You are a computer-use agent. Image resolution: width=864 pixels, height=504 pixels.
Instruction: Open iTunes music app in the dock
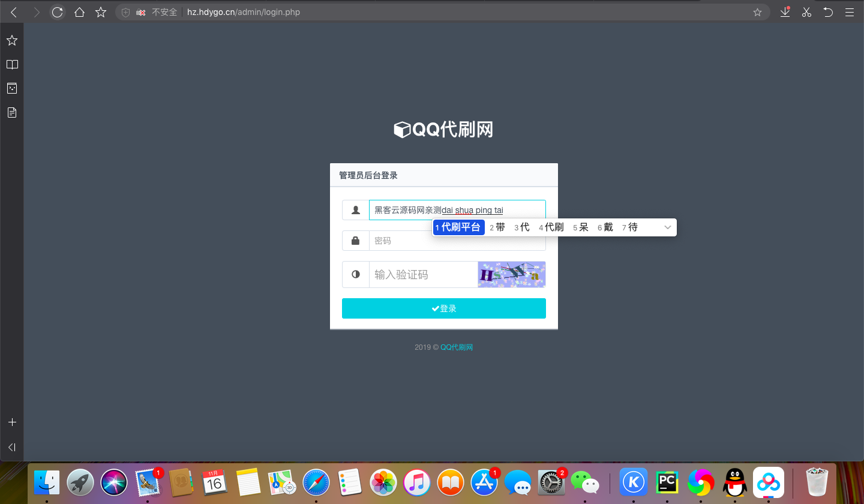click(x=417, y=482)
